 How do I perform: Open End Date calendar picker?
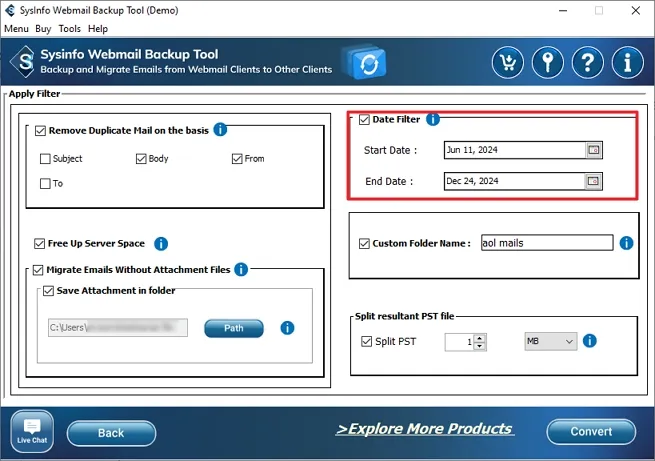point(593,181)
